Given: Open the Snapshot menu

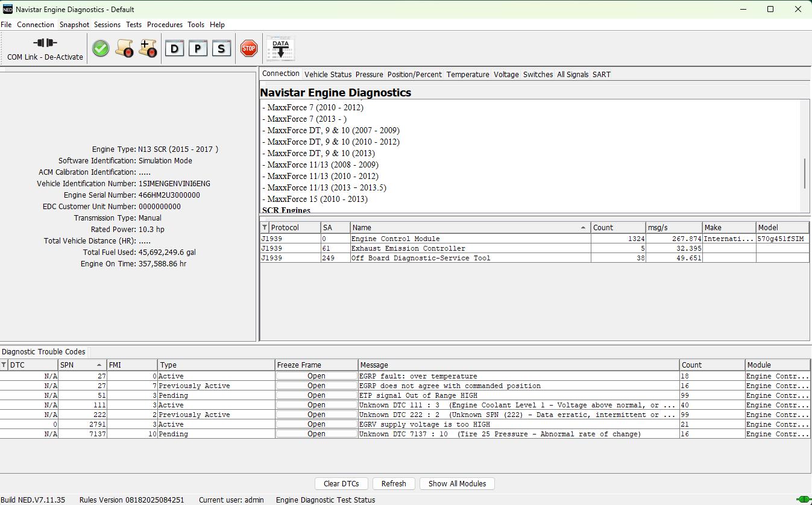Looking at the screenshot, I should pos(74,25).
